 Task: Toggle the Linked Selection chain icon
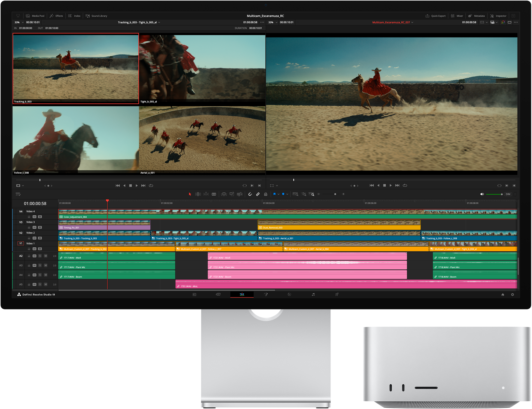[x=258, y=194]
